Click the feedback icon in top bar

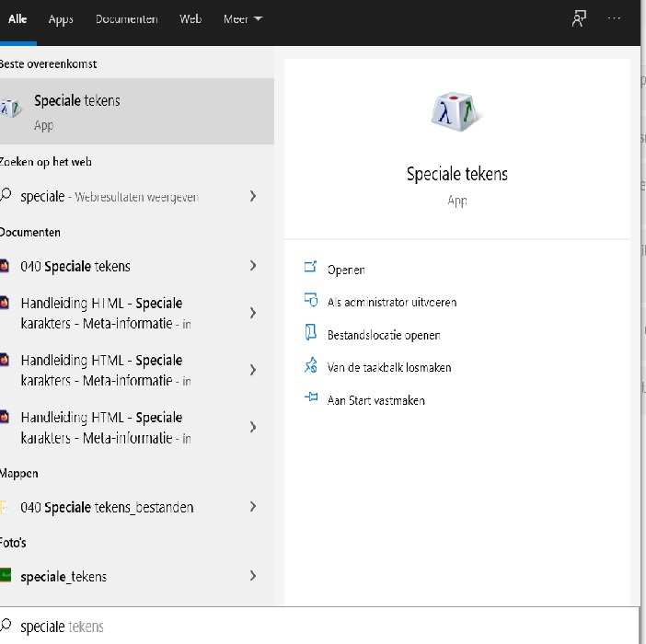(579, 19)
